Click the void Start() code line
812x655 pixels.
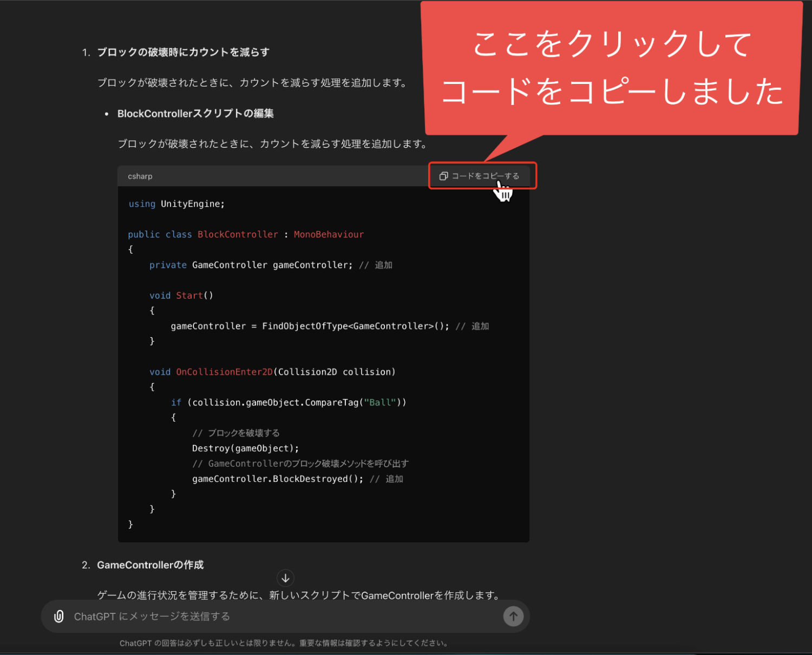(x=181, y=296)
